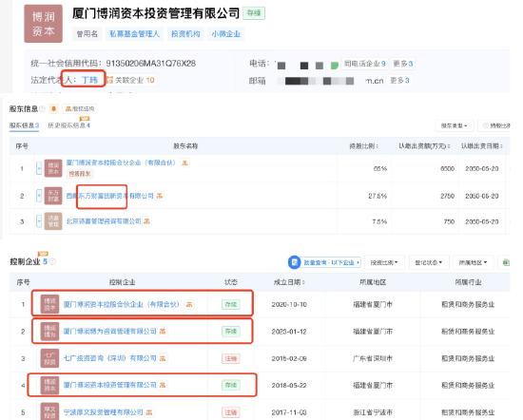
Task: Sort by 持股比例 column header
Action: (363, 145)
